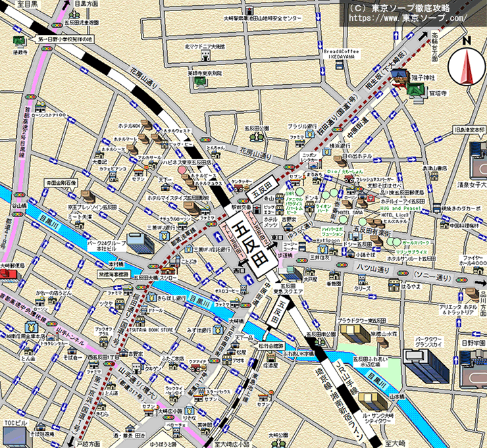Click the 品川東五反田郵便局 red post icon
The height and width of the screenshot is (448, 487).
coord(371,199)
